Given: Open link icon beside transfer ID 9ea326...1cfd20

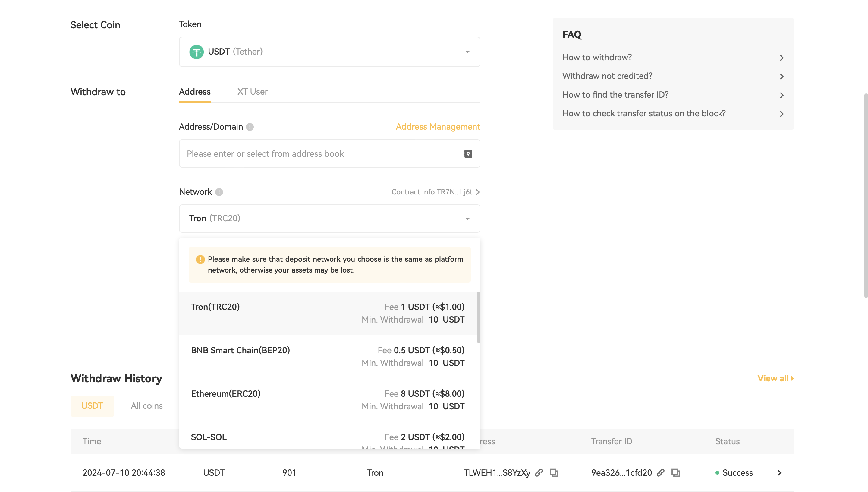Looking at the screenshot, I should (x=661, y=473).
